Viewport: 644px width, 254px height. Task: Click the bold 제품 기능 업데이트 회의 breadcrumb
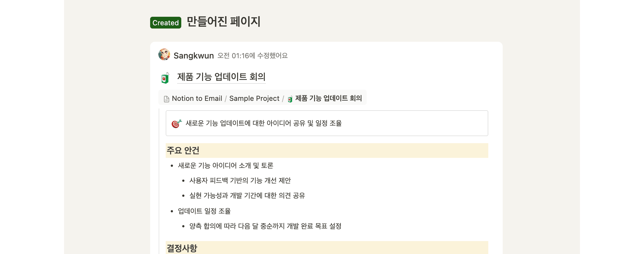pos(328,98)
